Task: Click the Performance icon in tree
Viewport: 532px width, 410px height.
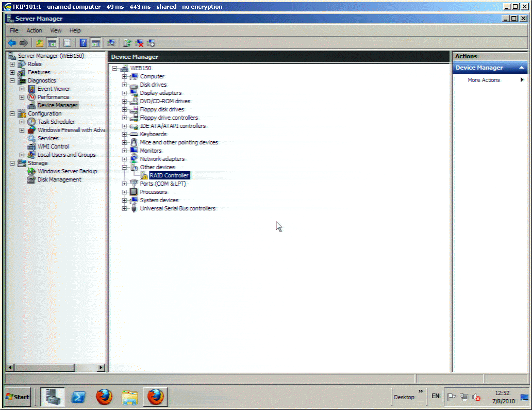Action: click(x=31, y=97)
